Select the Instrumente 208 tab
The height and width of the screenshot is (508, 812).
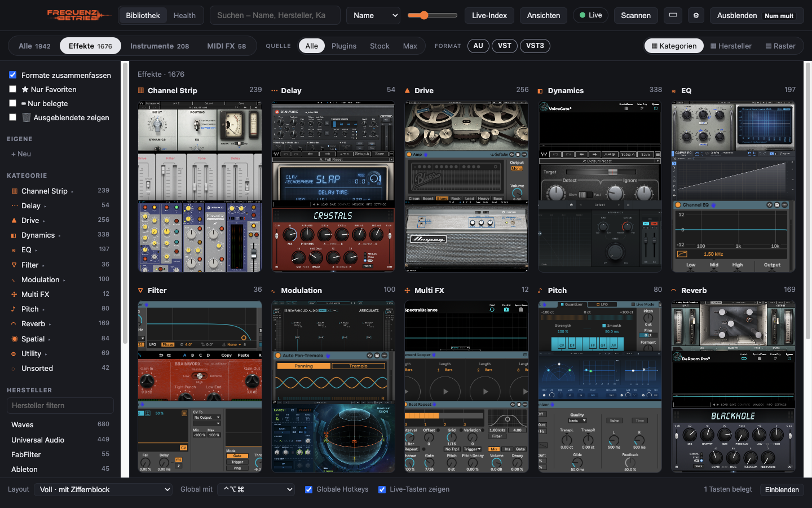[160, 46]
